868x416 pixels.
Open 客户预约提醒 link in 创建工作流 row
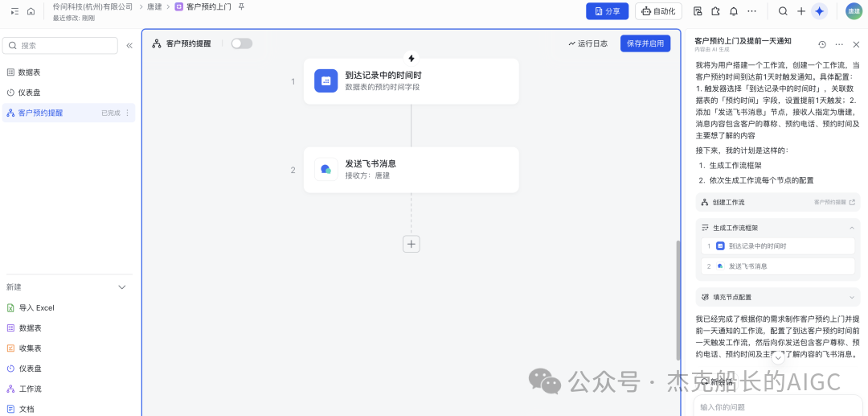(x=834, y=202)
